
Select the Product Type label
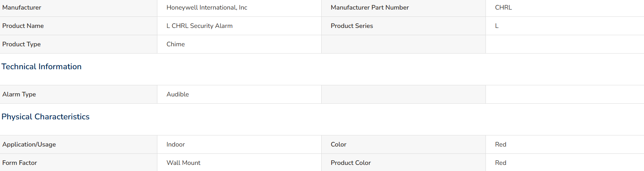click(x=21, y=44)
